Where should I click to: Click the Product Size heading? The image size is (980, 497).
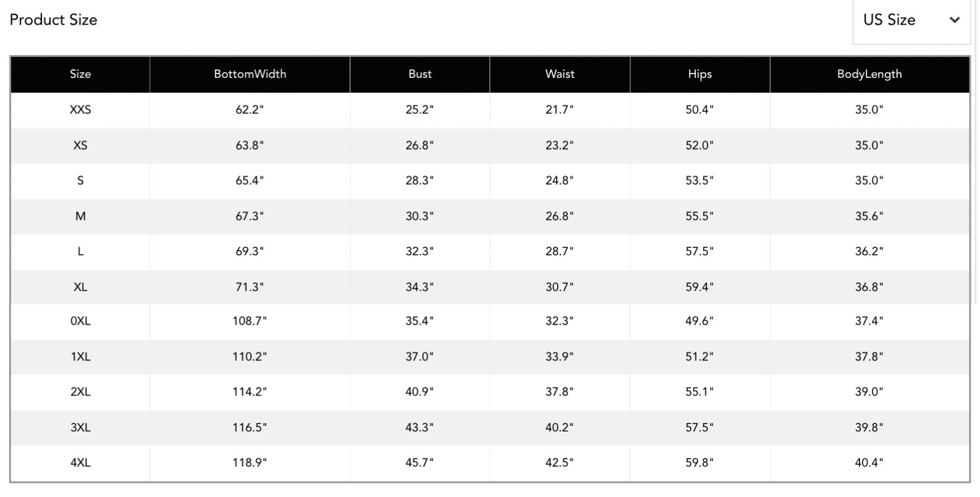click(x=54, y=20)
